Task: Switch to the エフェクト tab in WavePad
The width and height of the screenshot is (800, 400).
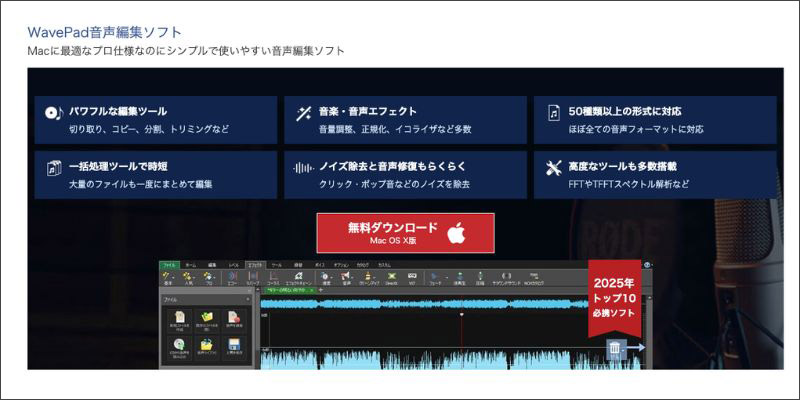Action: [255, 265]
